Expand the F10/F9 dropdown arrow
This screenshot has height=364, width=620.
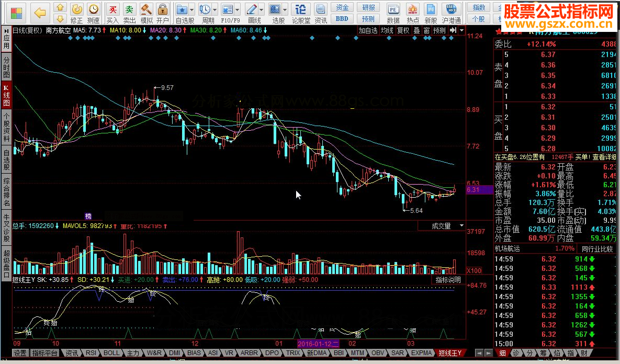click(237, 9)
